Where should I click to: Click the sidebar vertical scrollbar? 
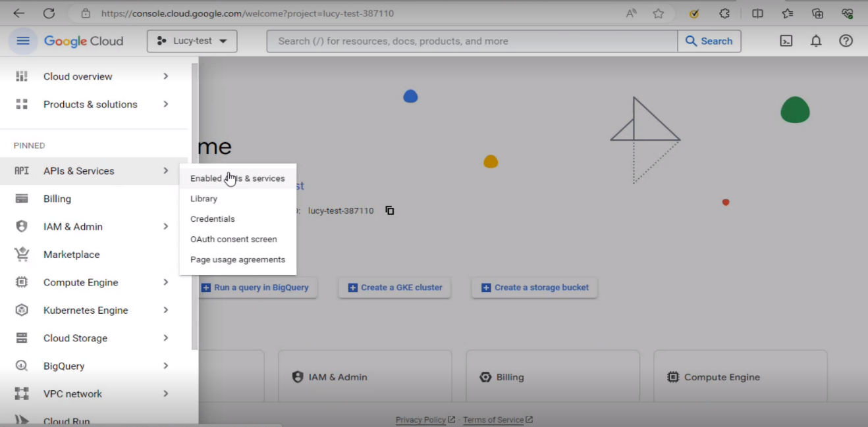point(194,207)
